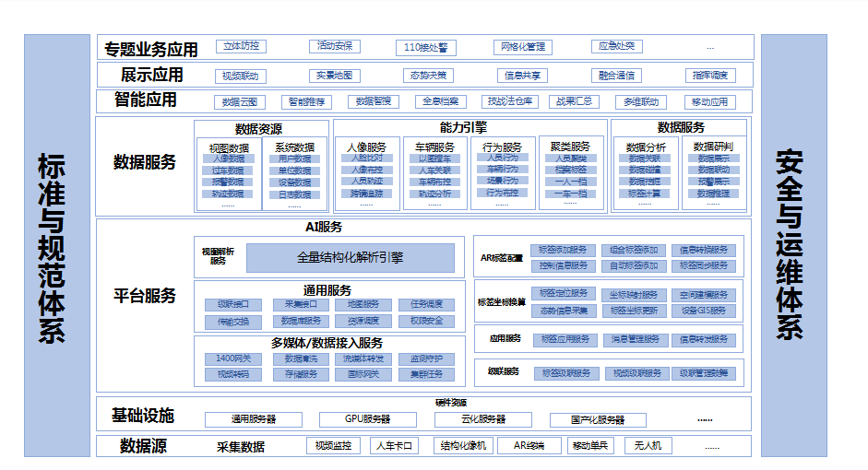Open the 实景地图 display application
Screen dimensions: 868x470
334,76
